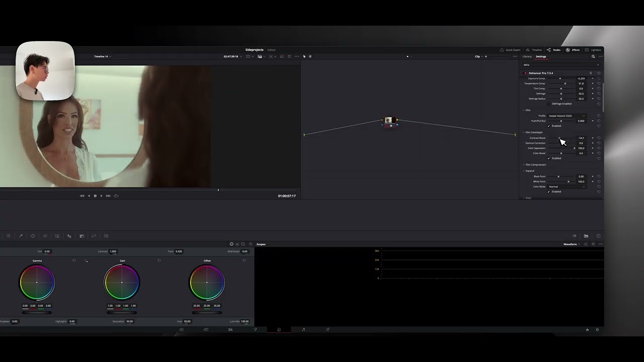Toggle the Effects panel in top bar
This screenshot has height=362, width=644.
pos(573,50)
